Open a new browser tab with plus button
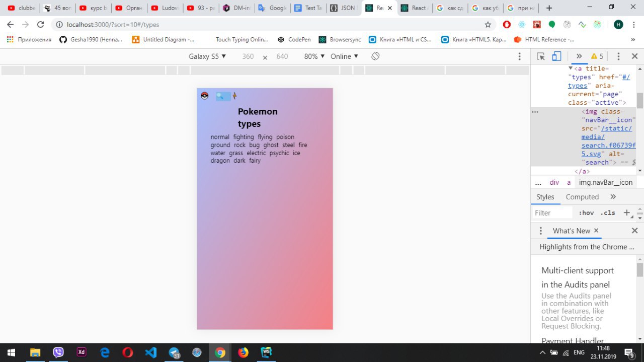644x362 pixels. click(549, 8)
